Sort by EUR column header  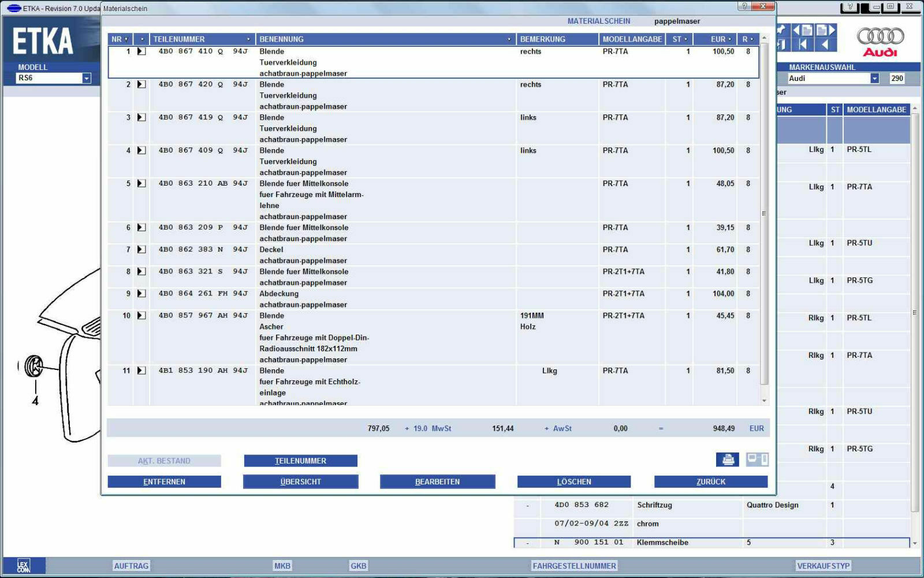(x=716, y=39)
